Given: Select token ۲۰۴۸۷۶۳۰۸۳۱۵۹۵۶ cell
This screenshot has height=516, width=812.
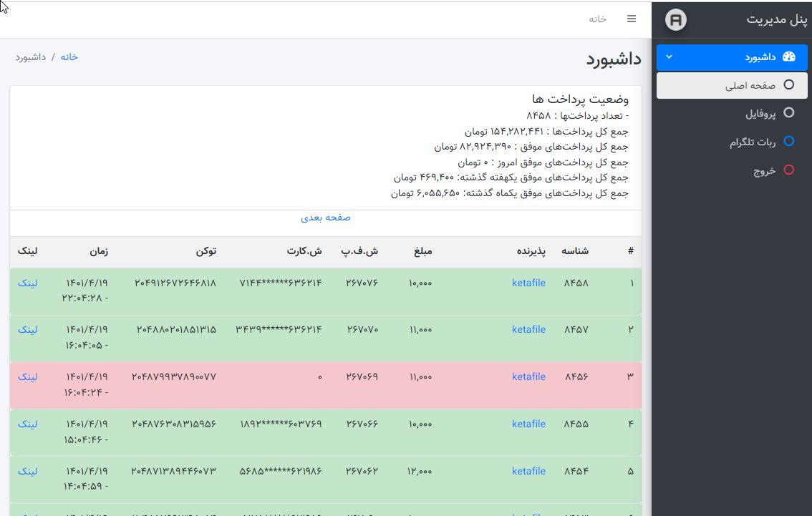Looking at the screenshot, I should coord(174,424).
